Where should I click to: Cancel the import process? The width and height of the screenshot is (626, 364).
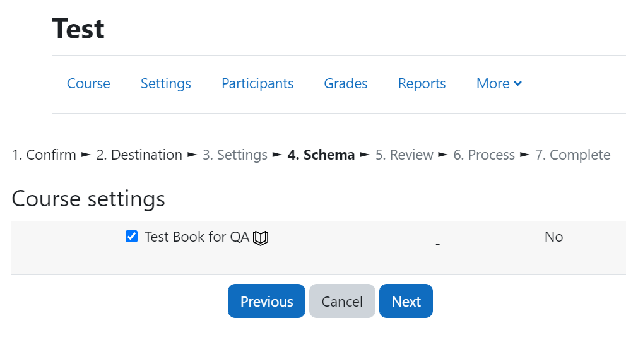(x=342, y=302)
